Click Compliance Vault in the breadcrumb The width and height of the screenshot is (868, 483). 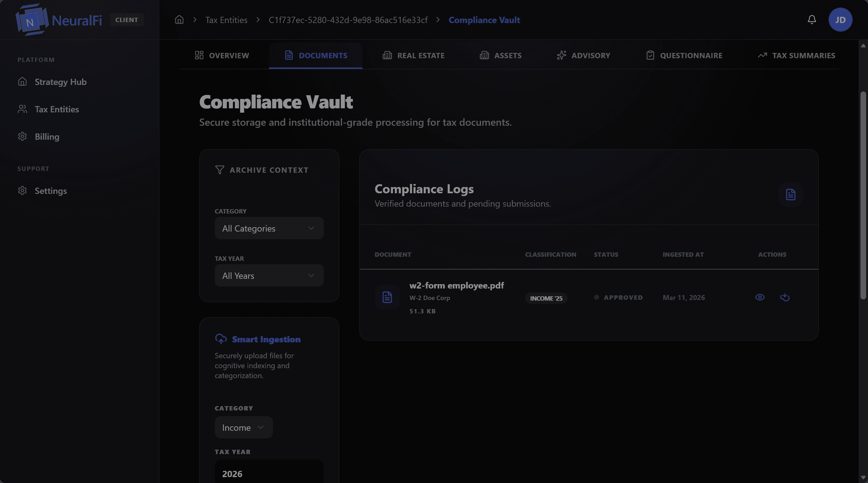click(484, 20)
